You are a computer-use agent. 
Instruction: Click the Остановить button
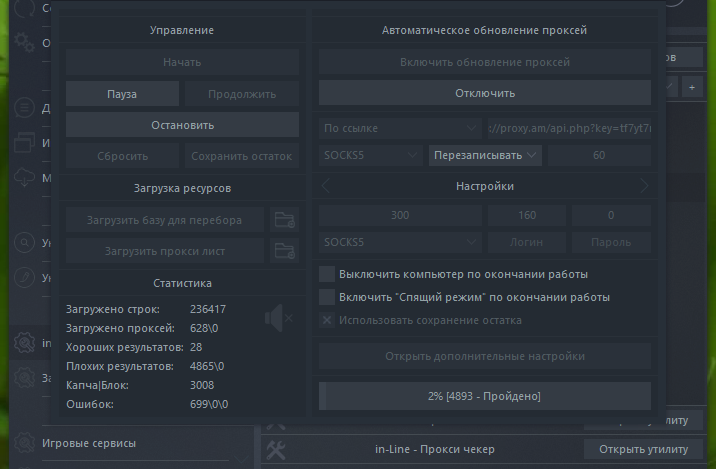[x=182, y=125]
